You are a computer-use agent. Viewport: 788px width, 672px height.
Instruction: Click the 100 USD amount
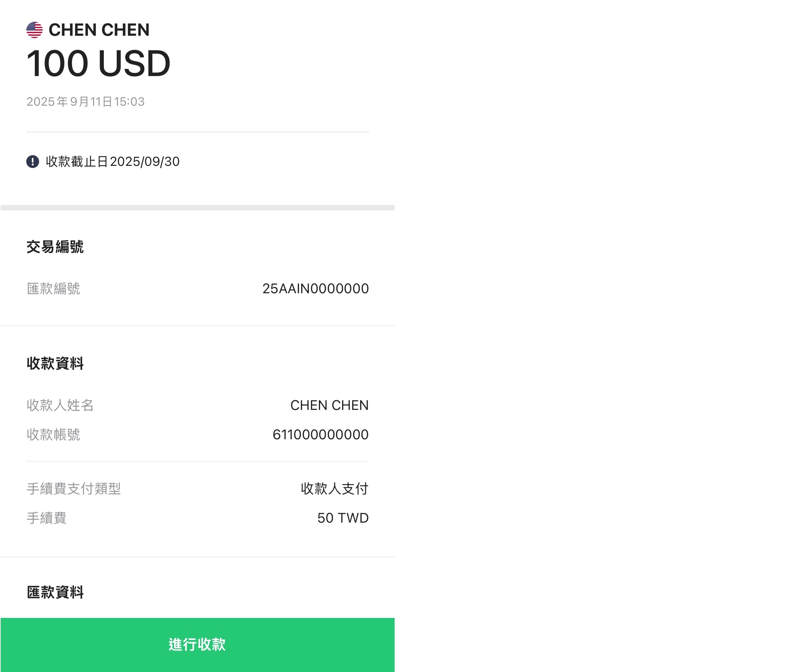[x=98, y=64]
